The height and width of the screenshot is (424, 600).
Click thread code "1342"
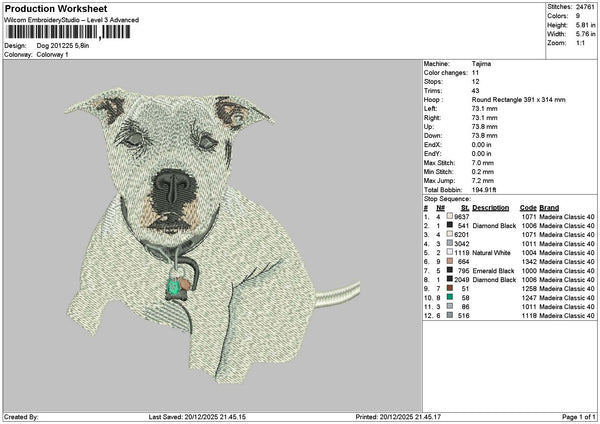[529, 262]
